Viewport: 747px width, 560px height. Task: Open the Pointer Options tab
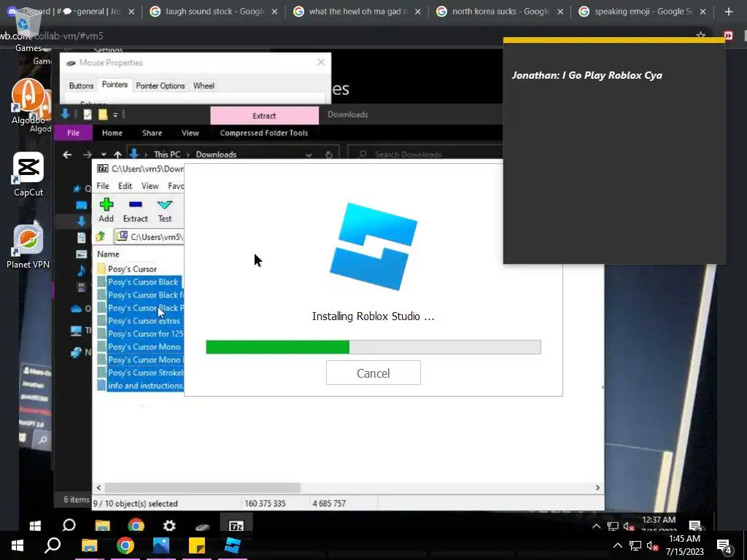[x=160, y=86]
